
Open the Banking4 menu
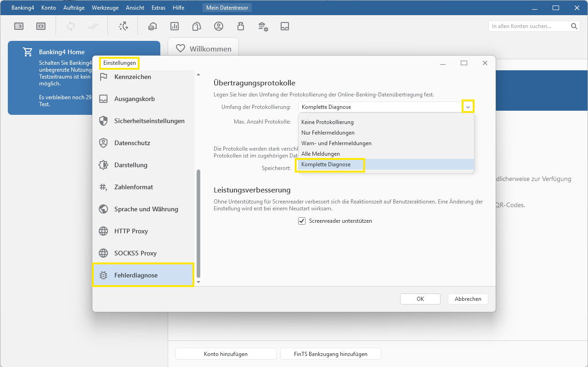pos(23,8)
